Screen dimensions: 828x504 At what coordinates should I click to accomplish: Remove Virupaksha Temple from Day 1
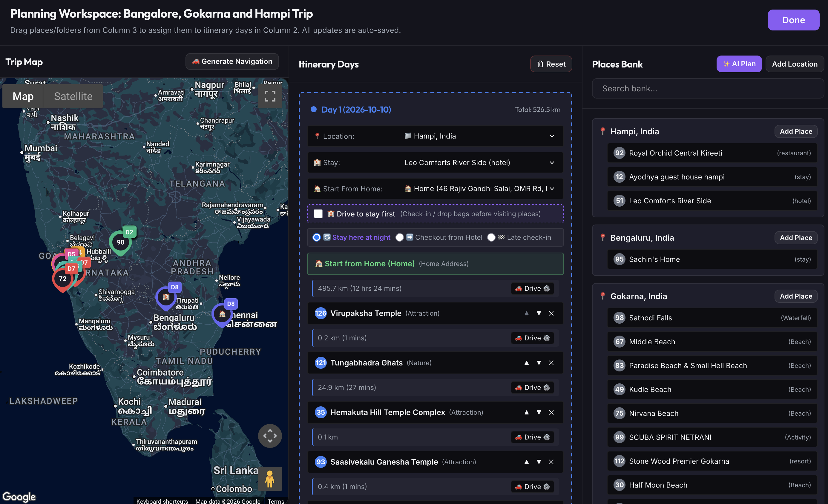click(x=551, y=313)
